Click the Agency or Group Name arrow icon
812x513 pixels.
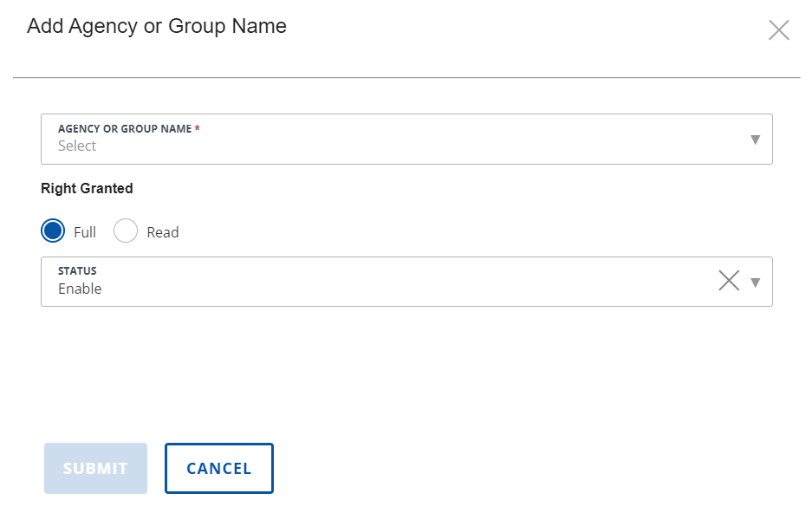tap(755, 140)
